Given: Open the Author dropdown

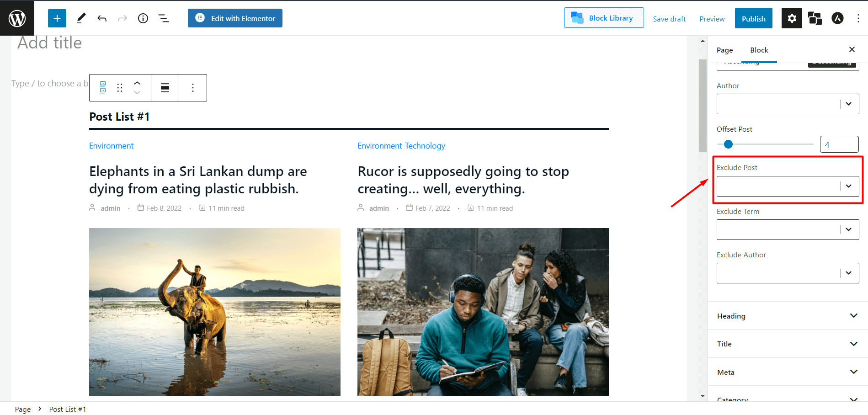Looking at the screenshot, I should (788, 104).
